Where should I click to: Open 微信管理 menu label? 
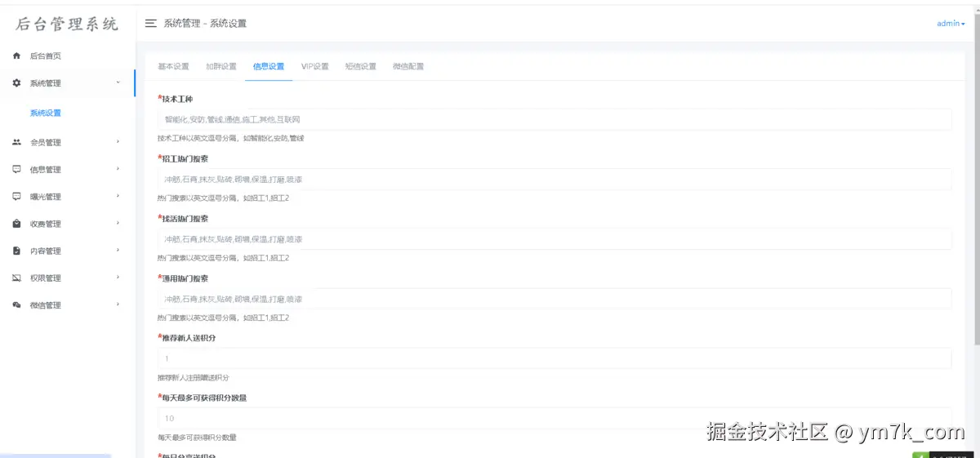[x=46, y=305]
